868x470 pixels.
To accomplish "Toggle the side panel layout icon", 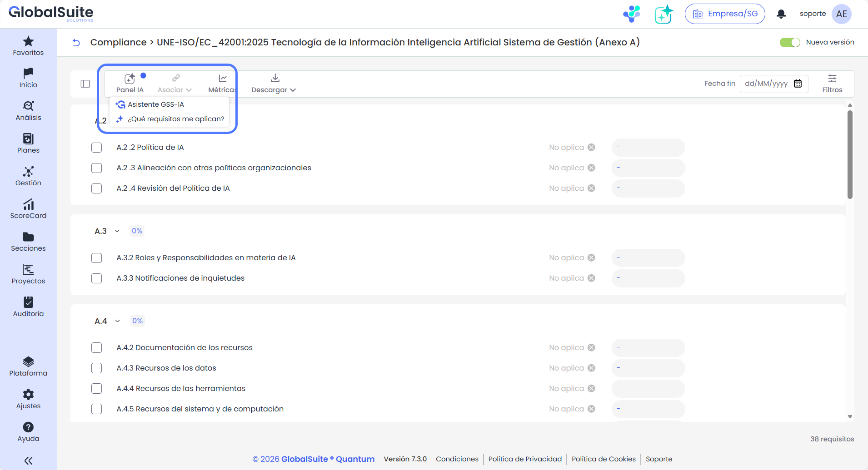I will 85,84.
